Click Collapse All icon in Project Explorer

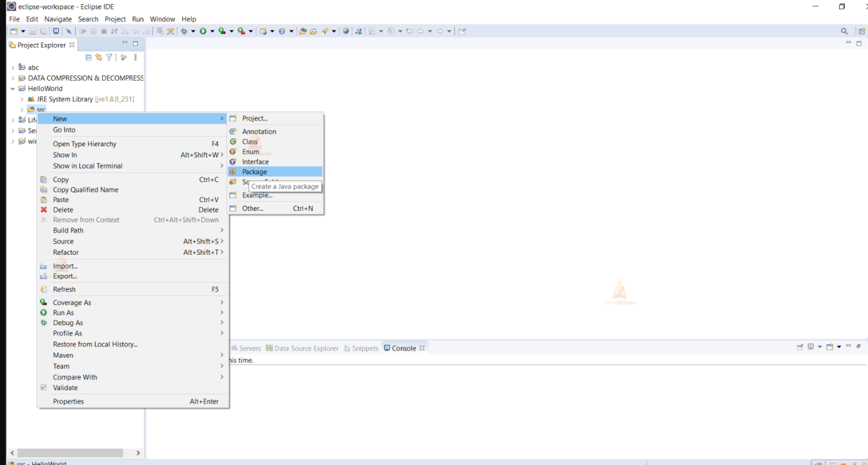pyautogui.click(x=88, y=57)
